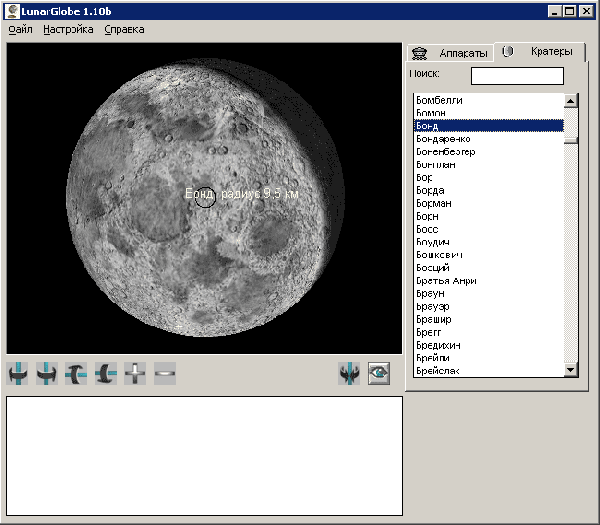Zoom in with the plus button
The width and height of the screenshot is (600, 525).
(135, 374)
